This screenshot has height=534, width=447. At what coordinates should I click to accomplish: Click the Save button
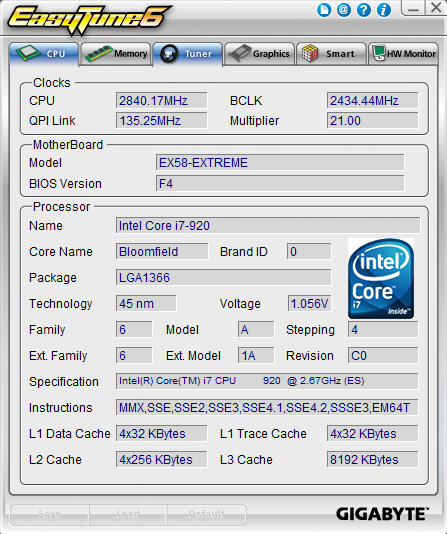tap(50, 515)
